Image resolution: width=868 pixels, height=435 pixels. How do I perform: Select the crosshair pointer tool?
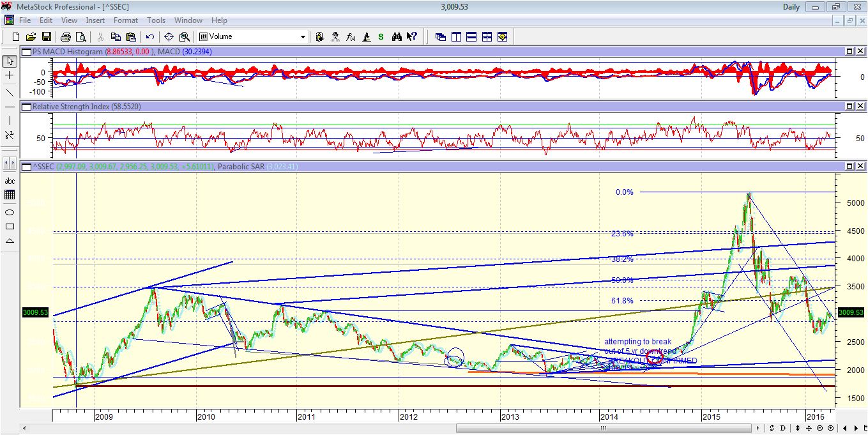9,75
